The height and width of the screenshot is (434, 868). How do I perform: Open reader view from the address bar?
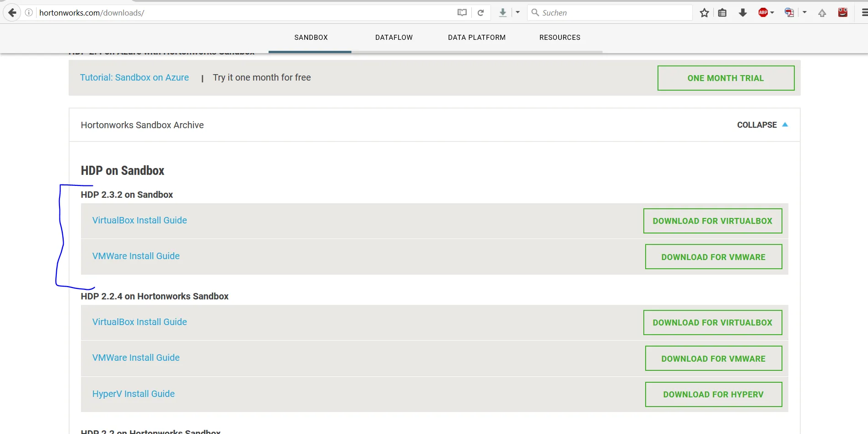[462, 13]
